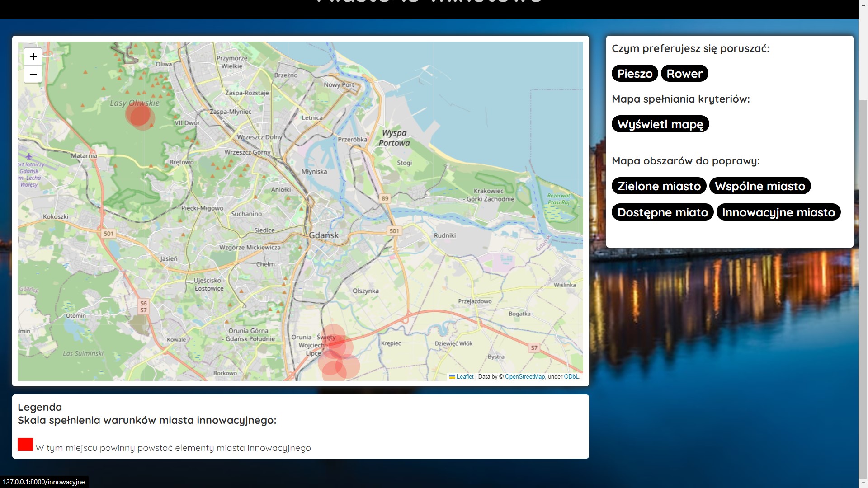Show the Zielone miasto map
This screenshot has width=868, height=488.
click(659, 186)
